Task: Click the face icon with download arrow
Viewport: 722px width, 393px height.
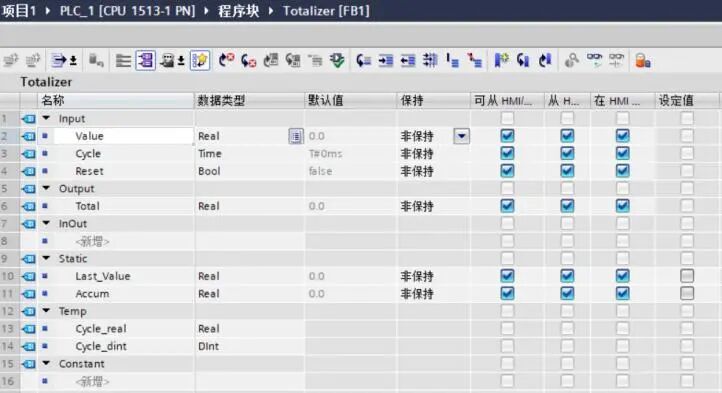Action: [x=172, y=61]
